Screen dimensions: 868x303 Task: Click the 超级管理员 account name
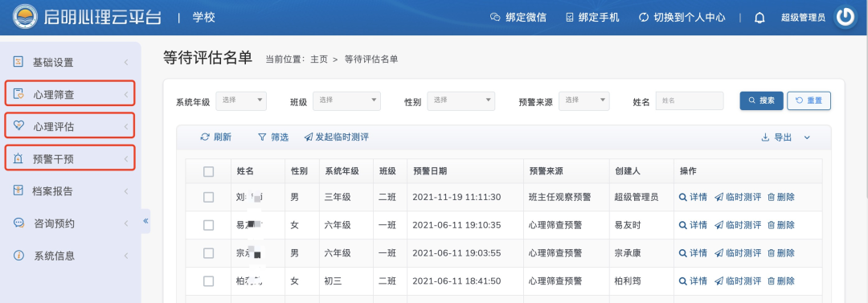point(803,18)
